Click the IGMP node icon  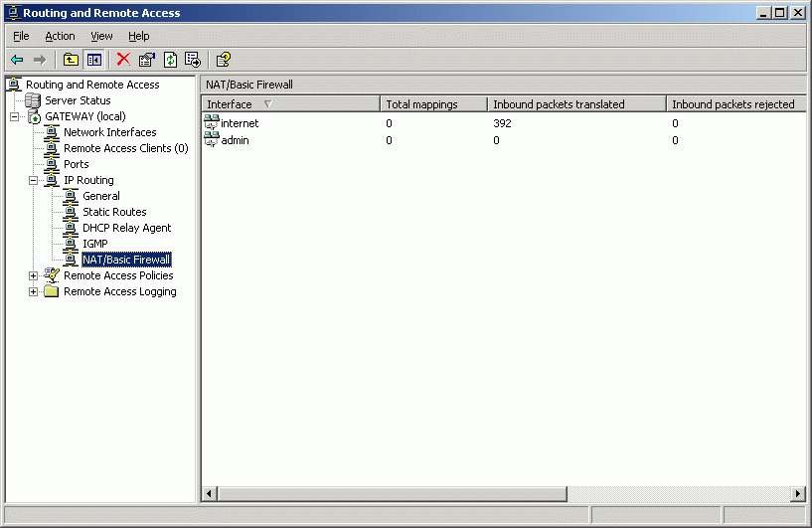click(71, 244)
